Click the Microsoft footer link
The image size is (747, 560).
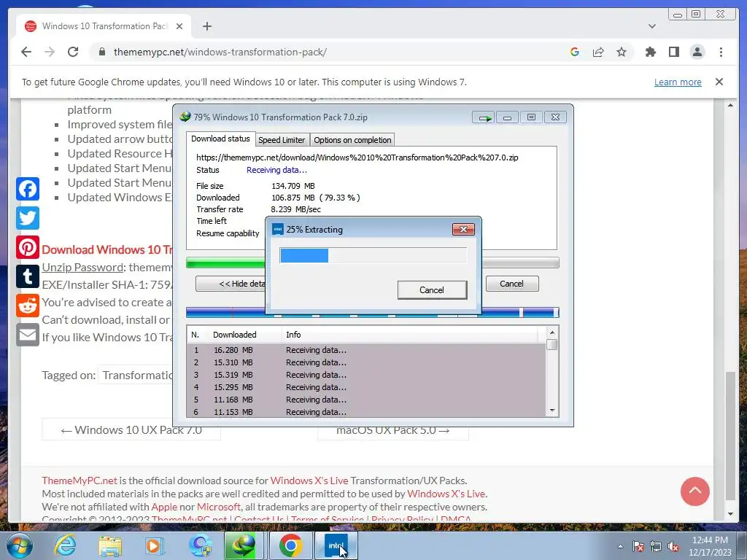219,507
